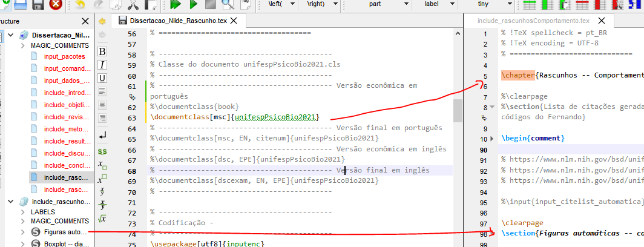Select the highlighted include_rasc... tree entry
This screenshot has width=644, height=247.
tap(61, 177)
